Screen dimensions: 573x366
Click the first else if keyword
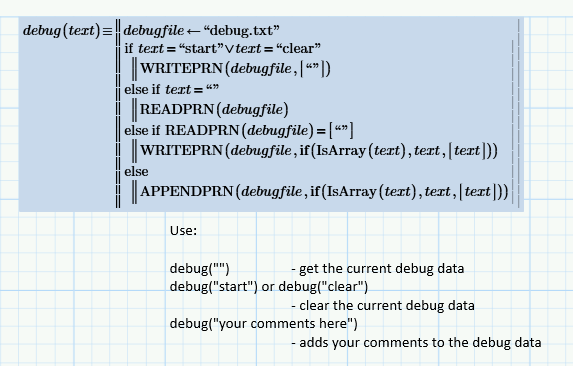coord(142,89)
